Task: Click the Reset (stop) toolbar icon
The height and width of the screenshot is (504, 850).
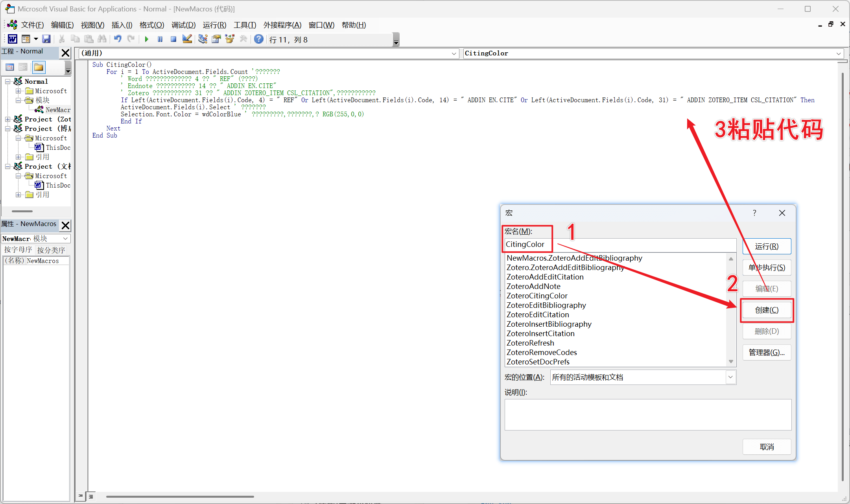Action: (173, 39)
